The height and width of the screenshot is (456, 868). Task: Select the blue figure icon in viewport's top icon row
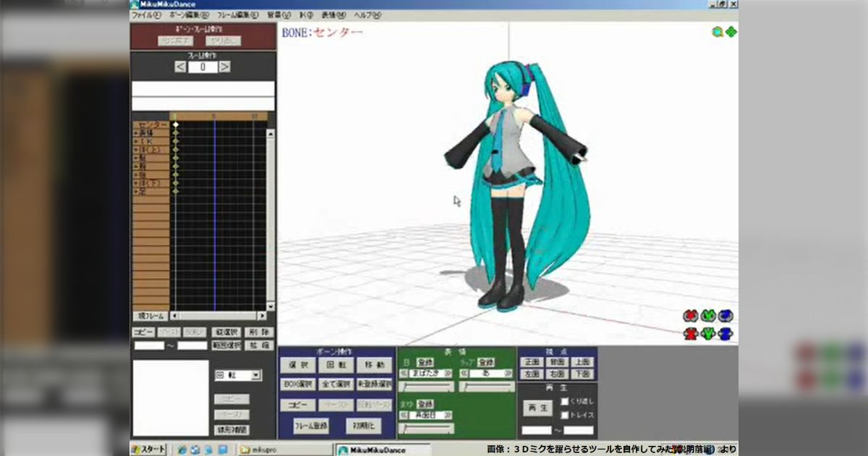pyautogui.click(x=726, y=315)
